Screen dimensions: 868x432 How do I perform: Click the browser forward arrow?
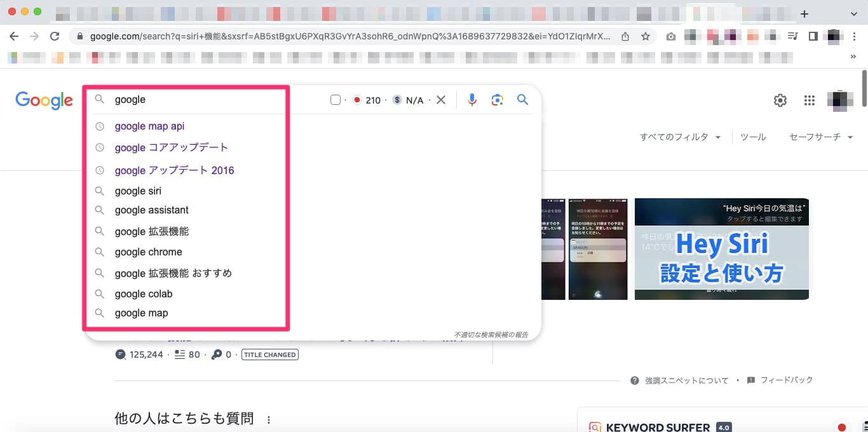click(34, 36)
